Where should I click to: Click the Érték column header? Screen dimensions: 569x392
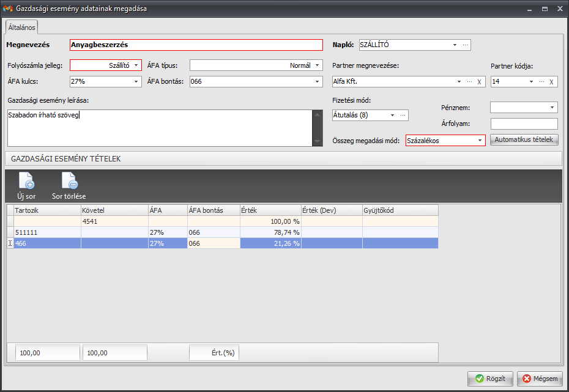point(270,210)
